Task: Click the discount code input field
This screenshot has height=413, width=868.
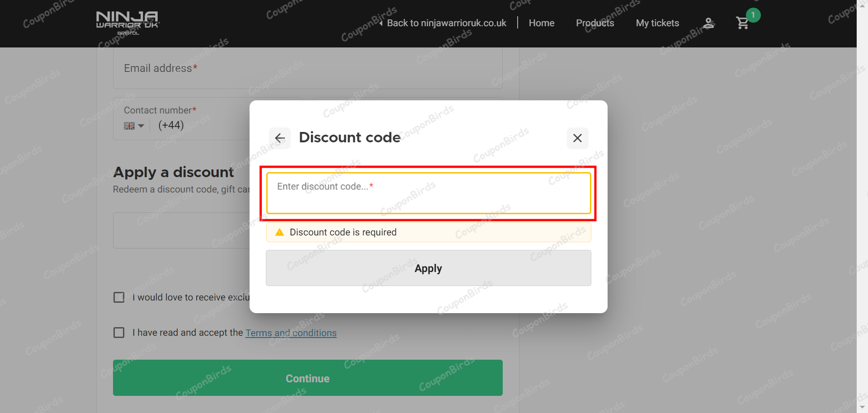Action: pos(428,193)
